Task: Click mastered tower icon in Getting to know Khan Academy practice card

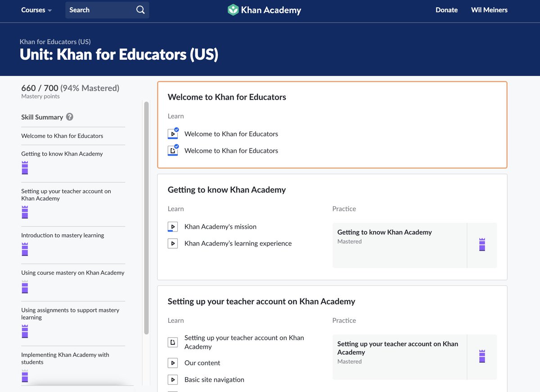Action: (482, 245)
